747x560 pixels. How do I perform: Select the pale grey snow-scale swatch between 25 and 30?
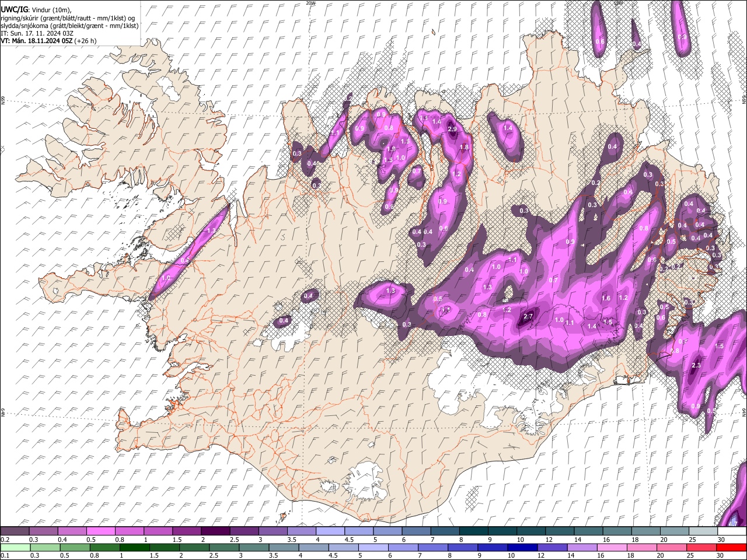coord(702,531)
